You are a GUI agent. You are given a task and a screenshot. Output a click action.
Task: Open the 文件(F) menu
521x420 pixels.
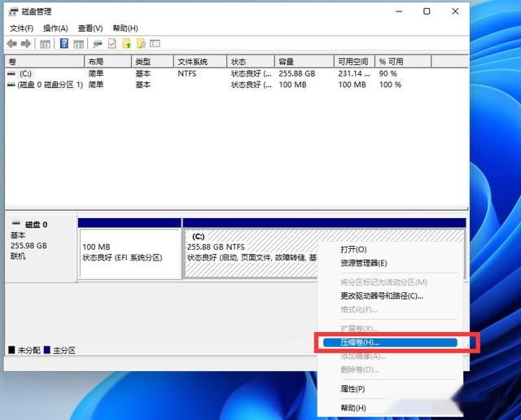coord(22,28)
